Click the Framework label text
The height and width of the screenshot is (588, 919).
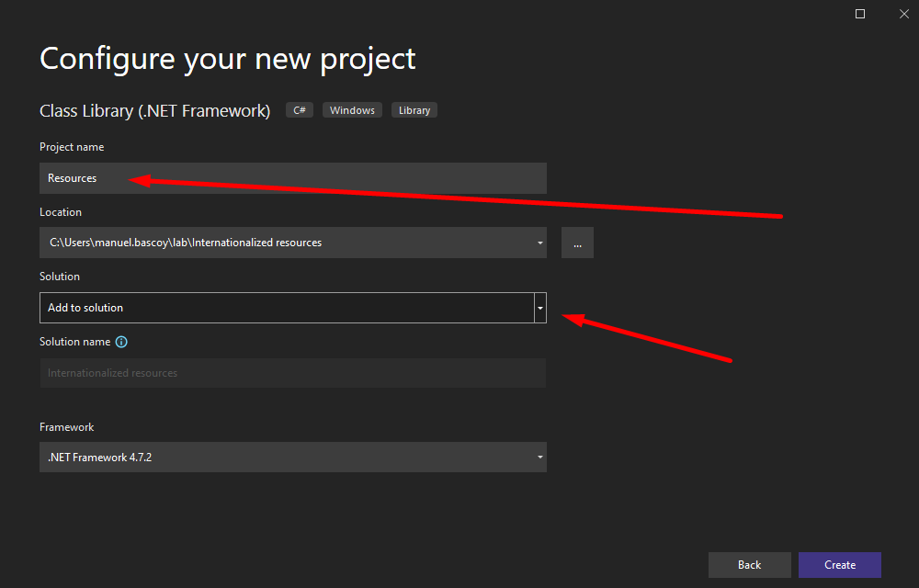click(x=66, y=427)
